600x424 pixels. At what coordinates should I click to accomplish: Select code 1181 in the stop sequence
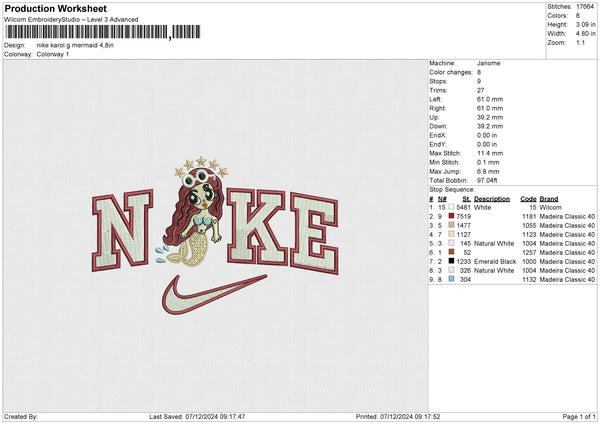(x=529, y=217)
